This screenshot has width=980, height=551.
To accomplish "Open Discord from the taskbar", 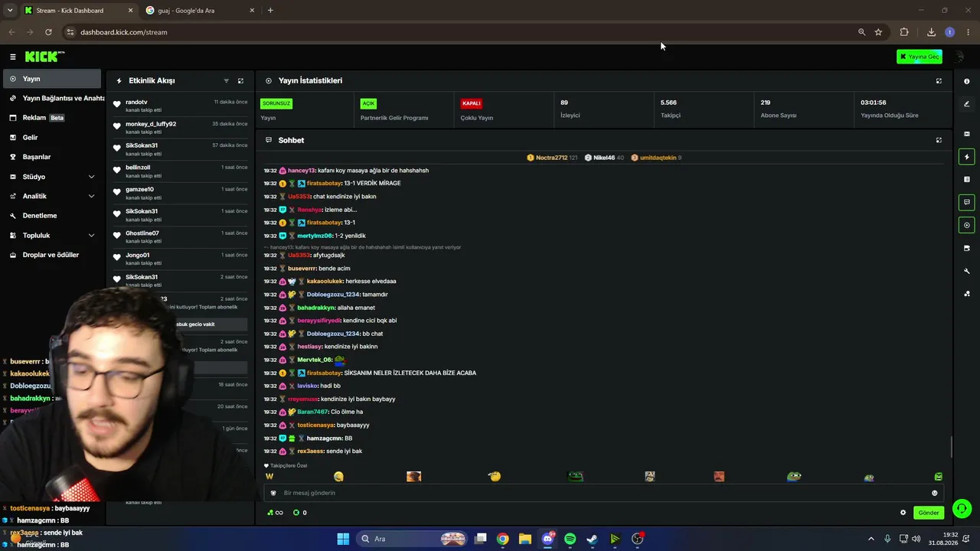I will tap(547, 539).
